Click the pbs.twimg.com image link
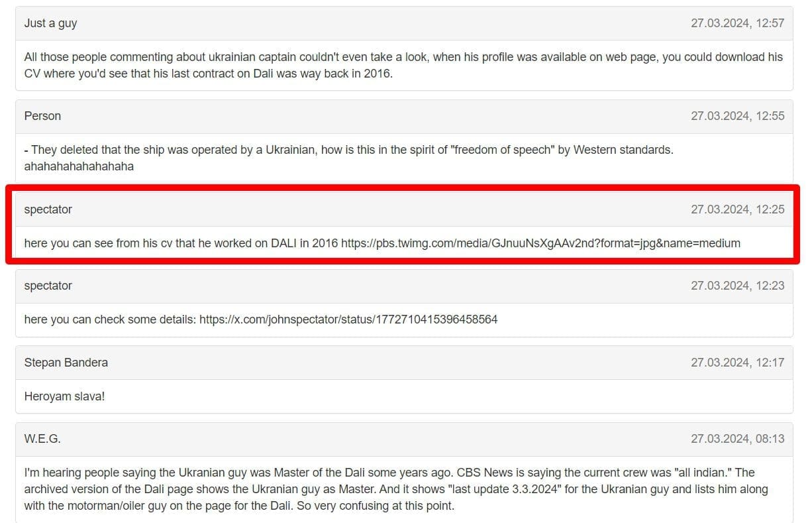The width and height of the screenshot is (812, 523). [540, 243]
